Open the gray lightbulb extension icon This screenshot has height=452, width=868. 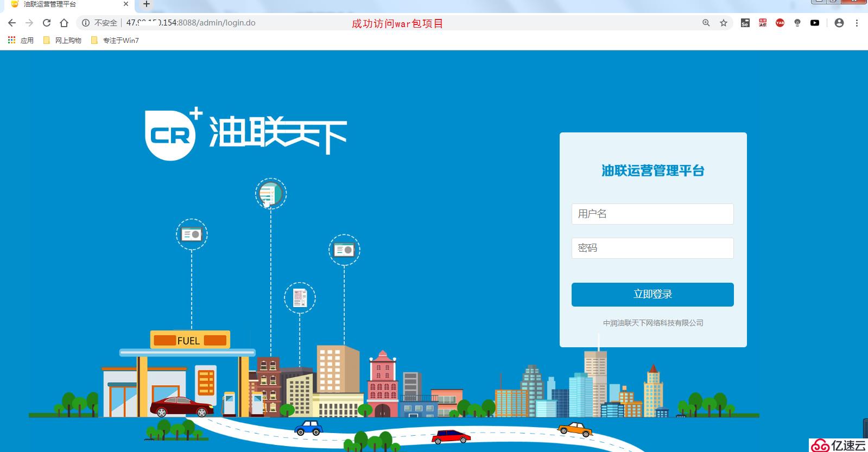click(797, 23)
